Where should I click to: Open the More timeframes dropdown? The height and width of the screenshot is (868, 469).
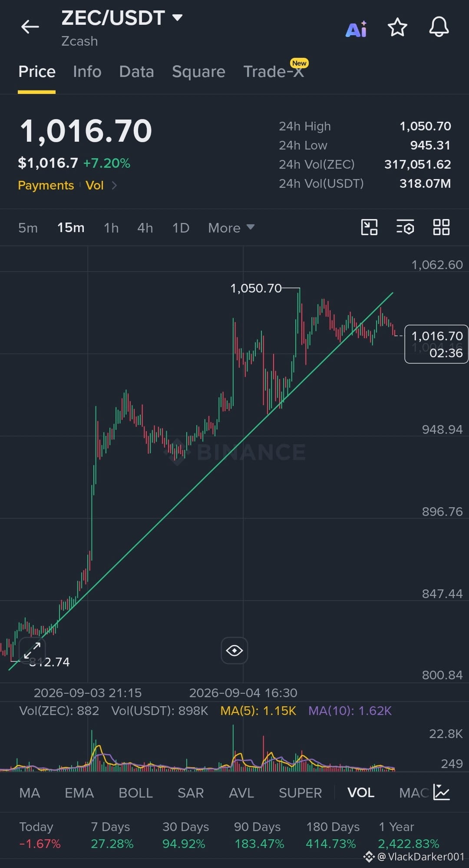point(231,228)
